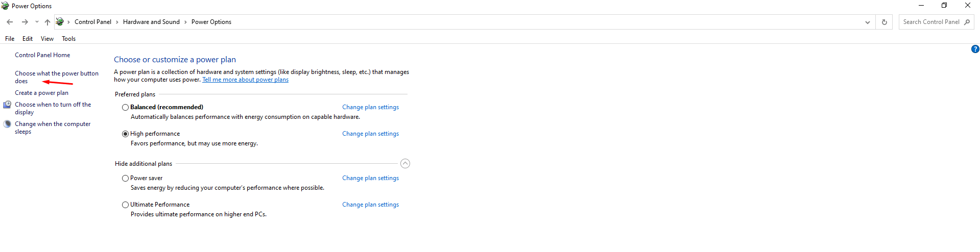The height and width of the screenshot is (252, 980).
Task: Select the Ultimate Performance plan
Action: [125, 205]
